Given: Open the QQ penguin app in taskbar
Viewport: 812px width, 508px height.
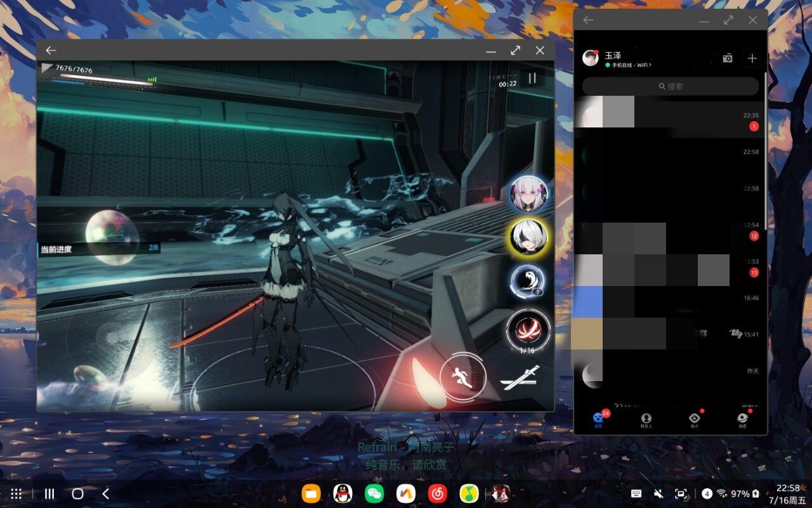Looking at the screenshot, I should [343, 493].
